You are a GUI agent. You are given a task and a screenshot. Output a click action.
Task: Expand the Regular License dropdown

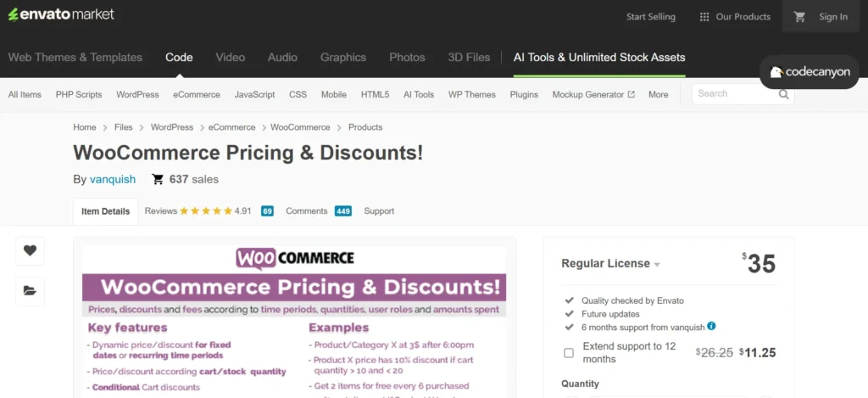coord(610,264)
